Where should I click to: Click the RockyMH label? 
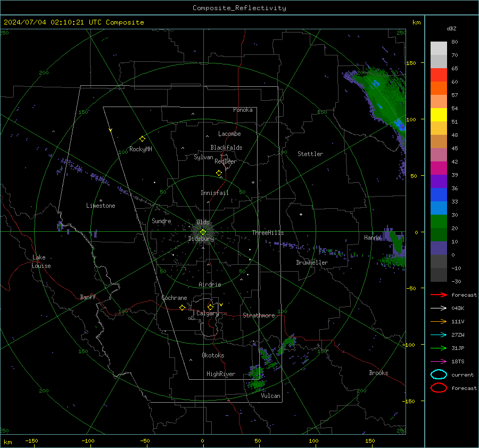pos(141,149)
